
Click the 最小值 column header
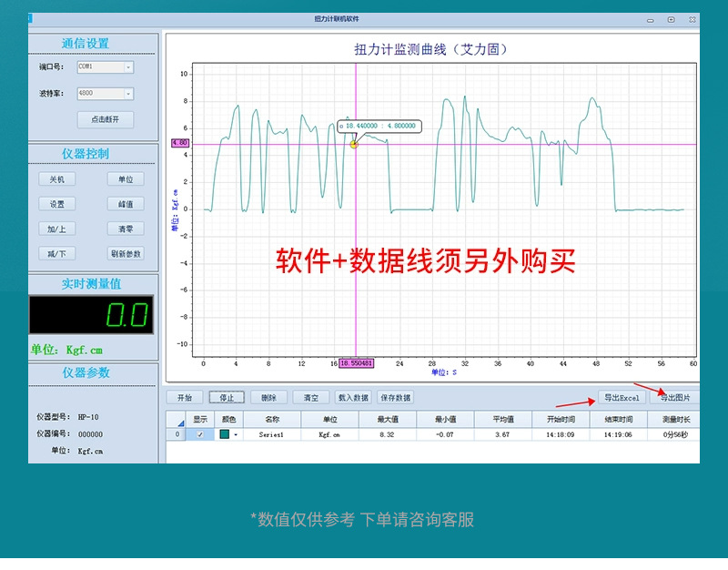(445, 420)
